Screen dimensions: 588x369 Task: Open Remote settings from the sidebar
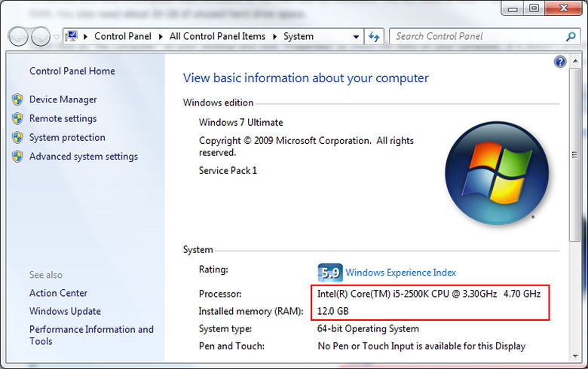point(63,118)
